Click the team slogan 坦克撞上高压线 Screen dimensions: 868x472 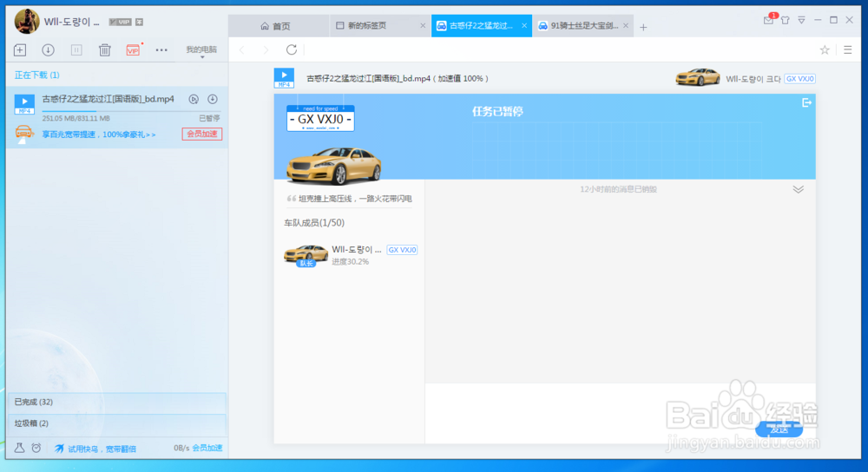pyautogui.click(x=355, y=199)
